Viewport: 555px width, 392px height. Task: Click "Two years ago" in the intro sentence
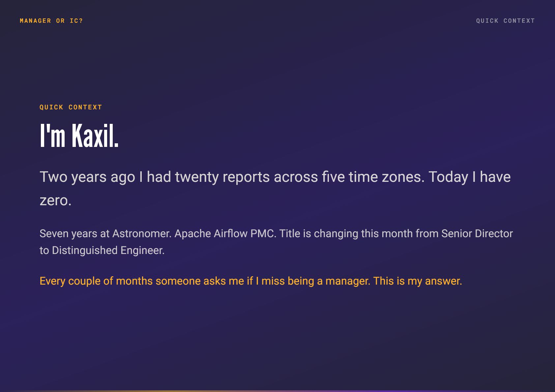87,177
